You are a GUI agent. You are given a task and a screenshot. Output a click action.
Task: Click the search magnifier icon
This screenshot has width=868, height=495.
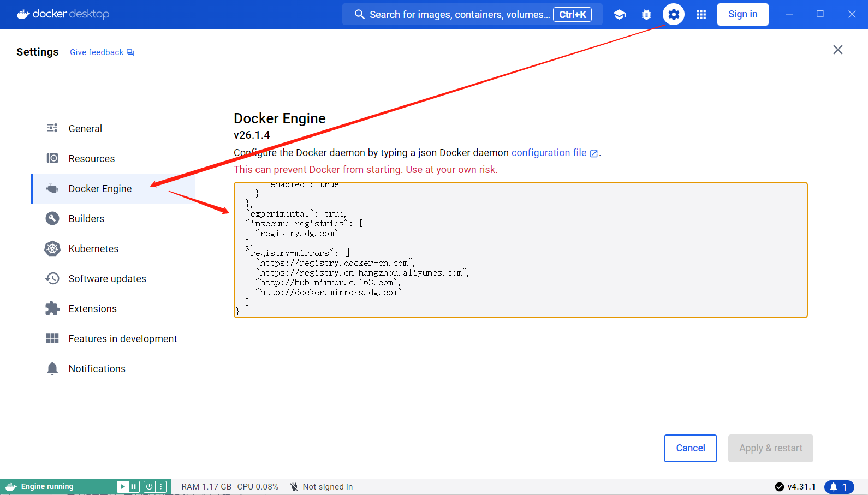tap(359, 14)
